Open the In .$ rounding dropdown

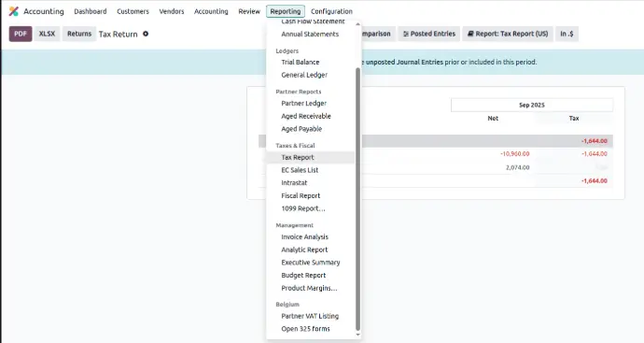click(567, 34)
